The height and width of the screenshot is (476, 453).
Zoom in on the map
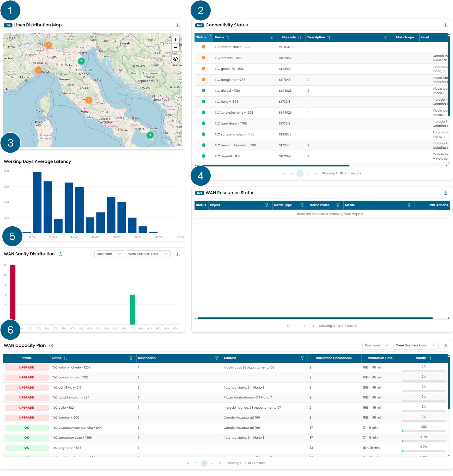click(175, 40)
